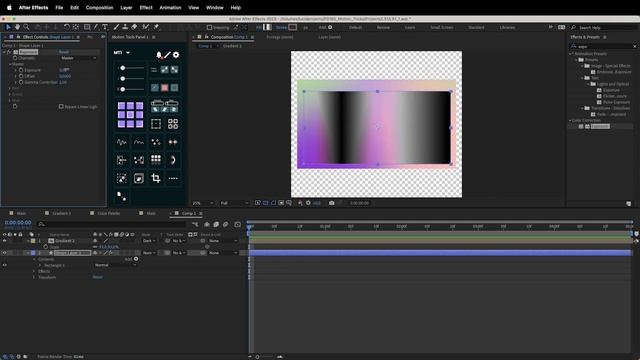Screen dimensions: 640x360
Task: Click the snapshot camera icon in viewer
Action: tap(331, 203)
